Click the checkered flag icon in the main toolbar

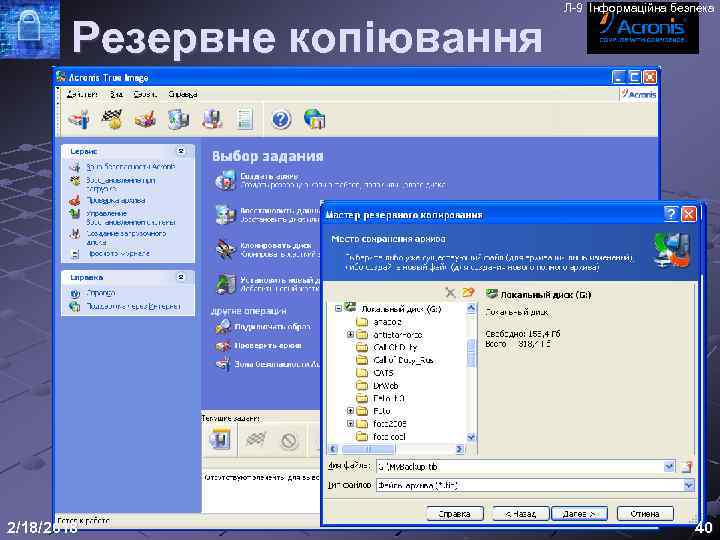[x=112, y=119]
